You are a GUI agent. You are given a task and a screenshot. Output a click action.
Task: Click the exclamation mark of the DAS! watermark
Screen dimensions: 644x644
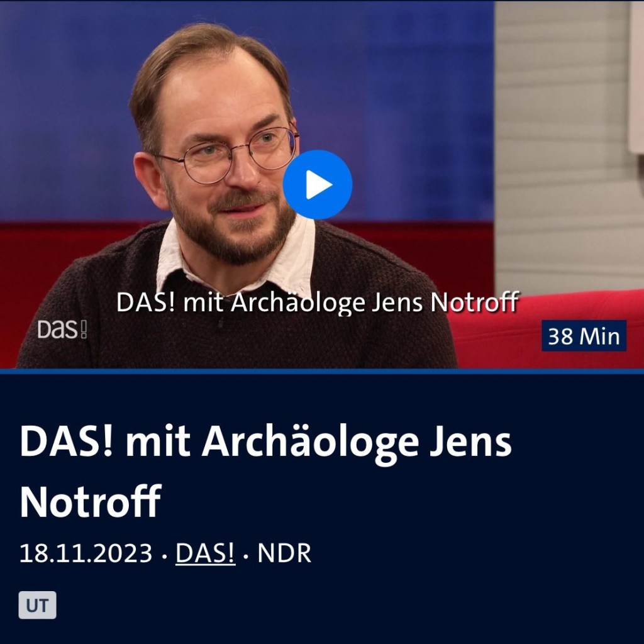pos(84,330)
